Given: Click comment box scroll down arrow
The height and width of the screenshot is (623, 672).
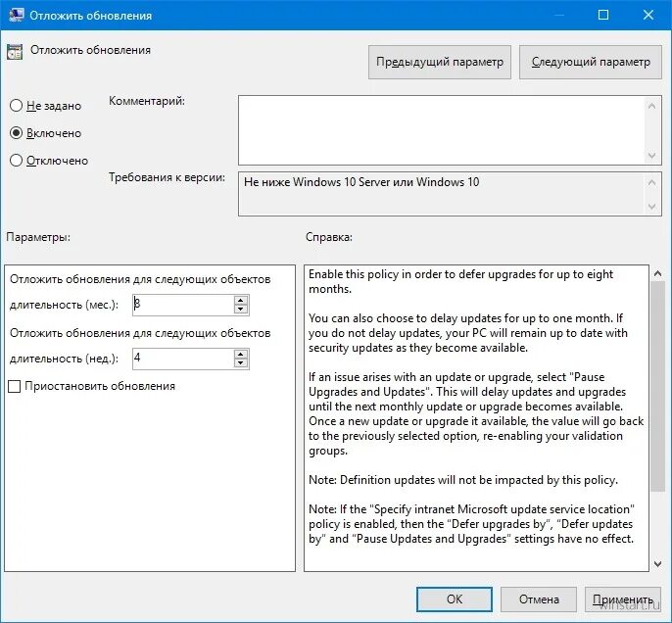Looking at the screenshot, I should [652, 155].
